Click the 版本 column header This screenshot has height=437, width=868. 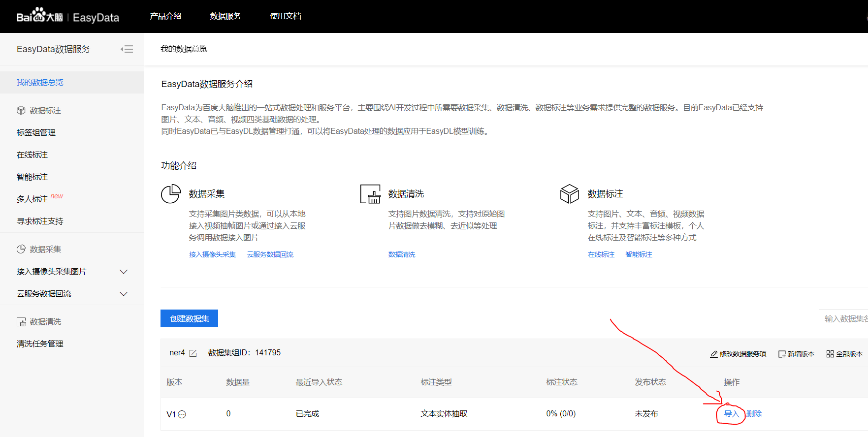click(174, 382)
